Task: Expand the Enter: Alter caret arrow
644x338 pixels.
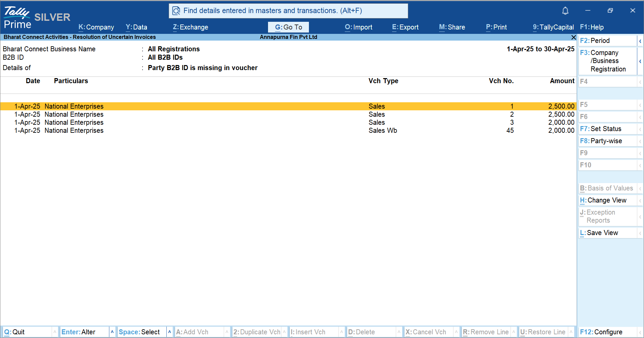Action: pos(112,332)
